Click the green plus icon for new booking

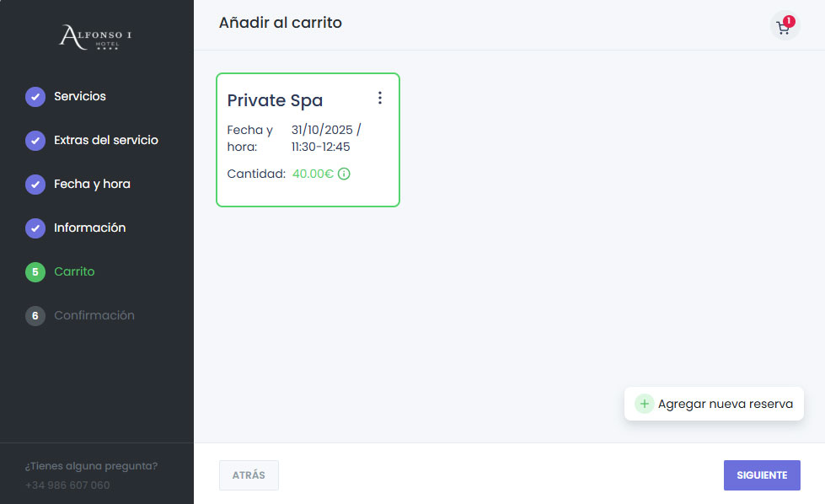coord(645,404)
